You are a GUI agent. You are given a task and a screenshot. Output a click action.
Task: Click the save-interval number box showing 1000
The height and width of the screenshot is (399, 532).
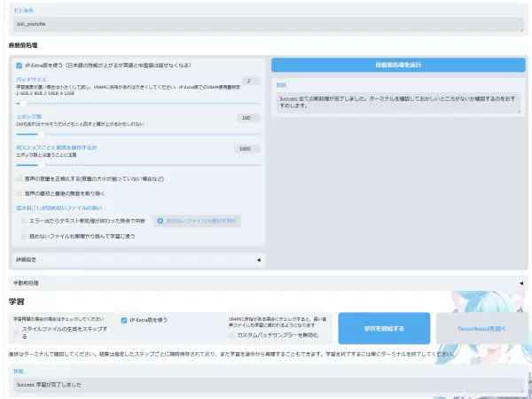tap(247, 149)
